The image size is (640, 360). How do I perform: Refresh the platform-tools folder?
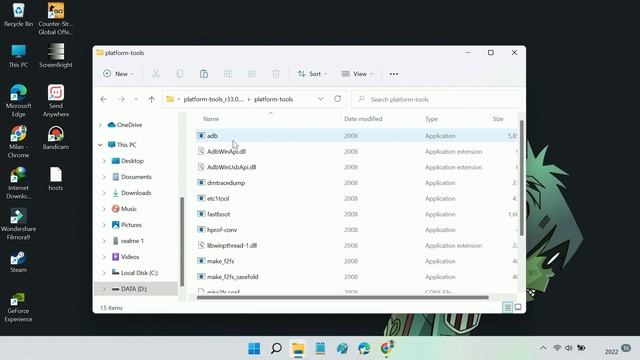pyautogui.click(x=338, y=99)
